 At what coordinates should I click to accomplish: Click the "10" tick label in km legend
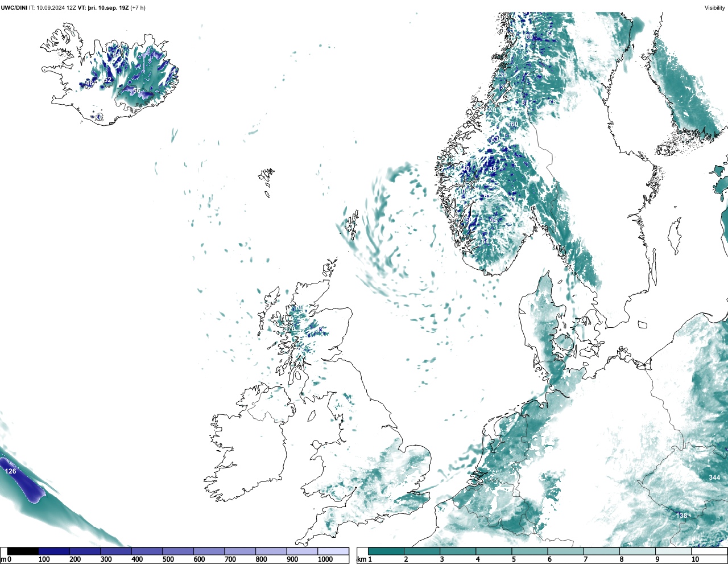(695, 560)
